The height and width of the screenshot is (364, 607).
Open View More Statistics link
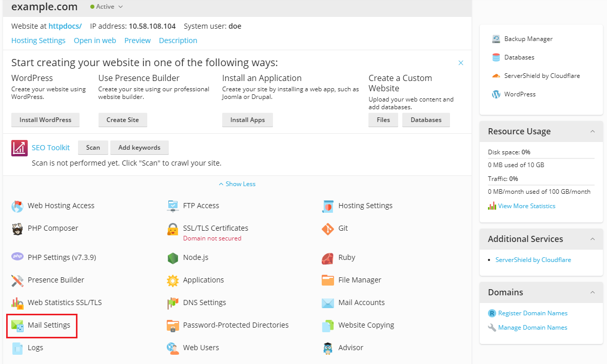pyautogui.click(x=526, y=206)
